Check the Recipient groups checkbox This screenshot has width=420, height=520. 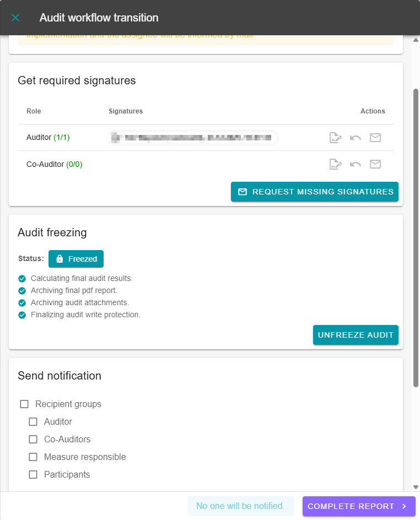(24, 404)
